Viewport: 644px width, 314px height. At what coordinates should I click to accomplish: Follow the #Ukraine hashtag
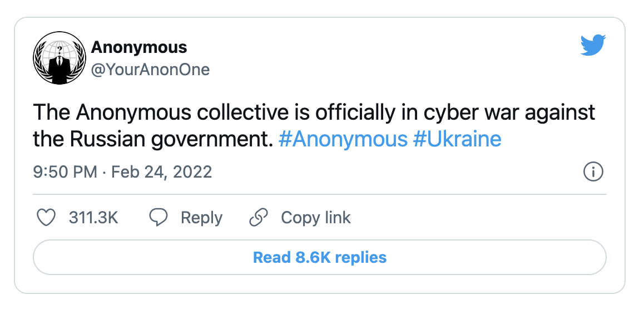(457, 139)
